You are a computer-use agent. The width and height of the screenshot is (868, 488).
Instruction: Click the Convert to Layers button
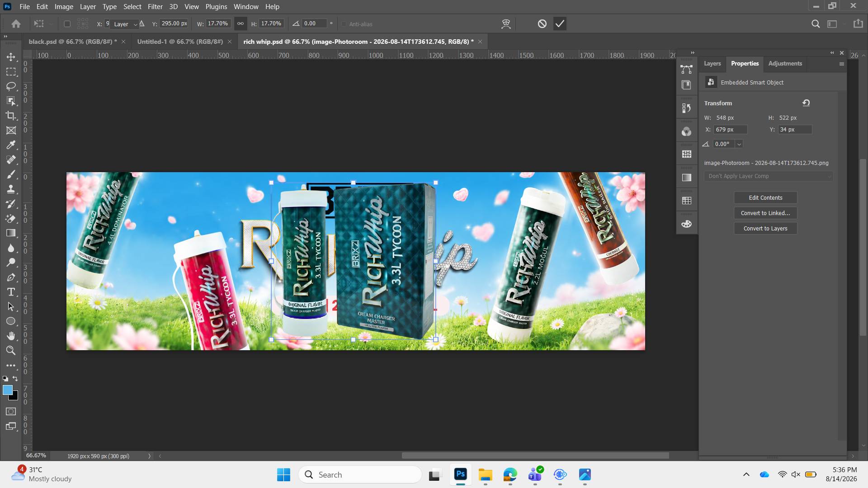pyautogui.click(x=765, y=229)
